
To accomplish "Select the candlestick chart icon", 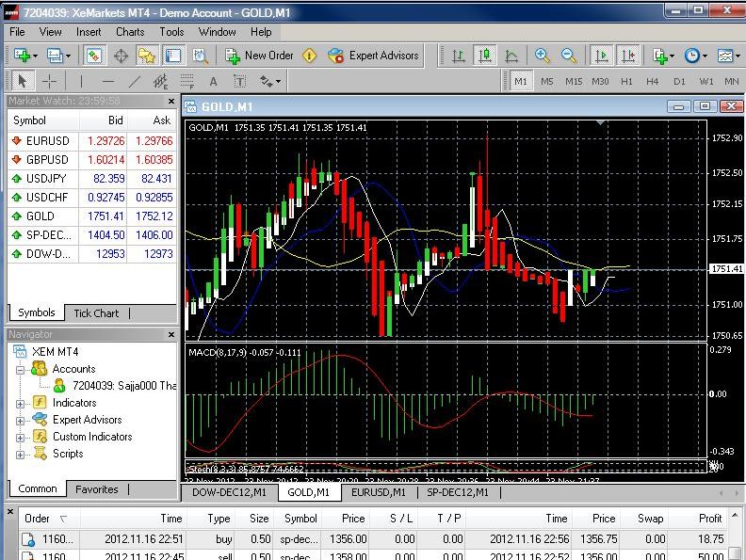I will [x=485, y=56].
